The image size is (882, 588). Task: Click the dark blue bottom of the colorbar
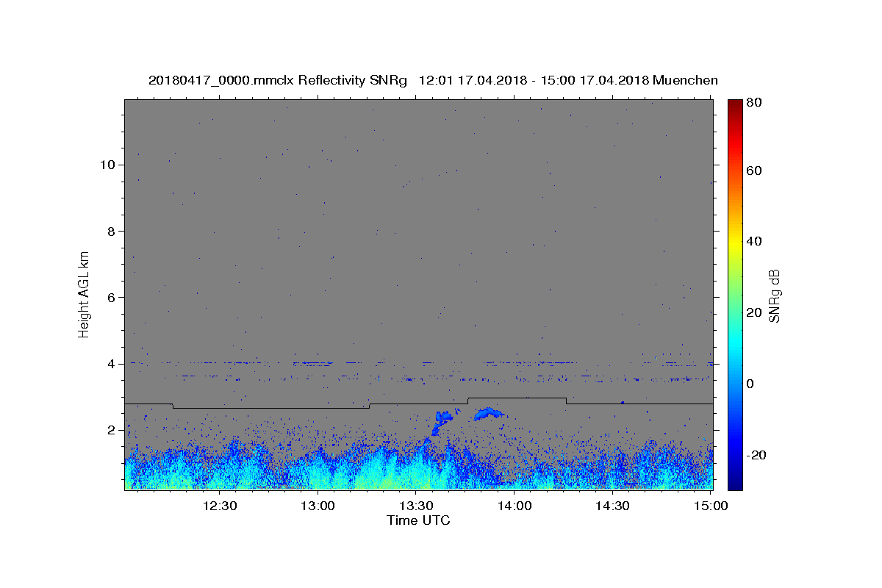point(734,481)
